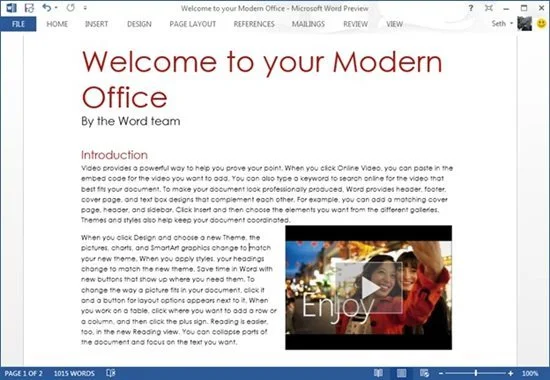
Task: Switch to the REVIEW tab
Action: point(355,24)
